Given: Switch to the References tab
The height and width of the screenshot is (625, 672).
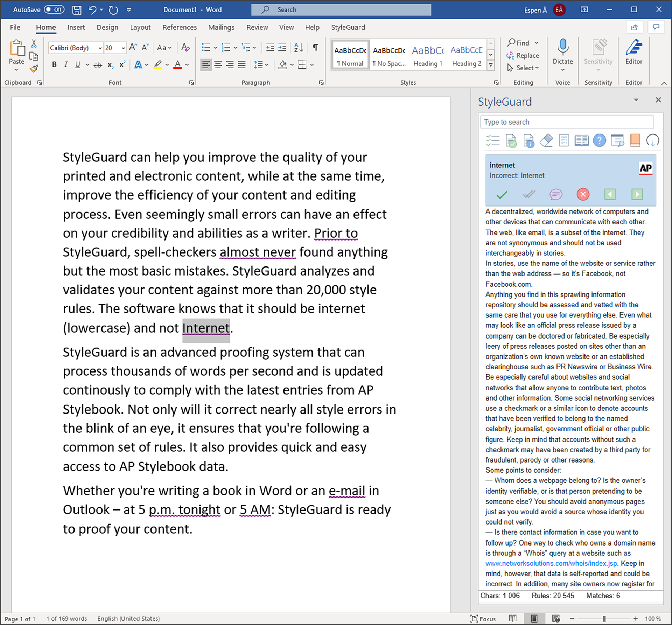Looking at the screenshot, I should click(x=180, y=27).
